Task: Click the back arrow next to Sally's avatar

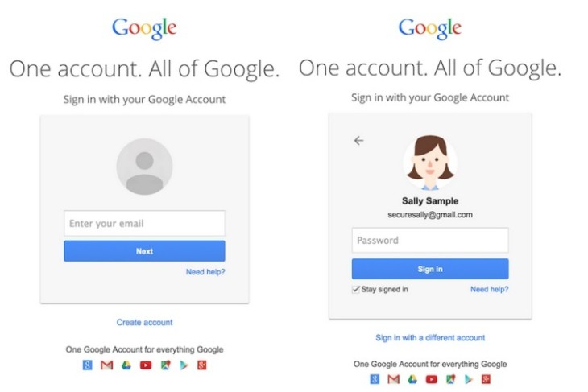Action: tap(359, 141)
